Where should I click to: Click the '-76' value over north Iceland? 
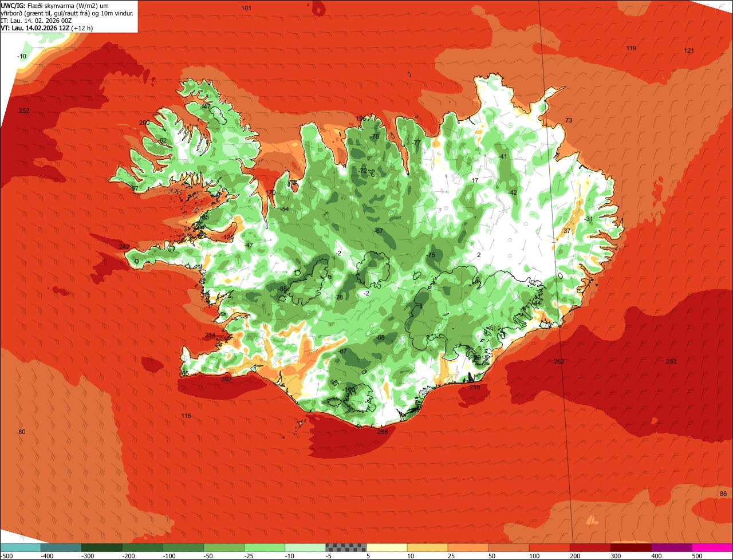tap(375, 136)
